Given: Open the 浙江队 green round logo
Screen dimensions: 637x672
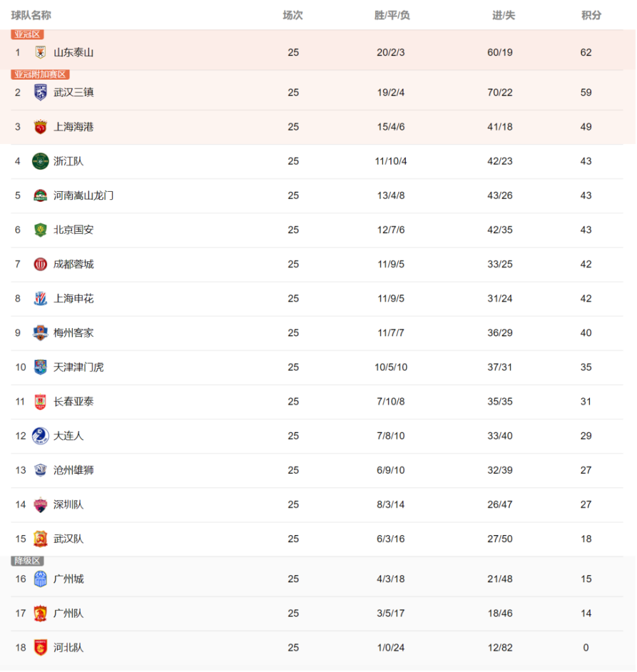Looking at the screenshot, I should pos(40,161).
